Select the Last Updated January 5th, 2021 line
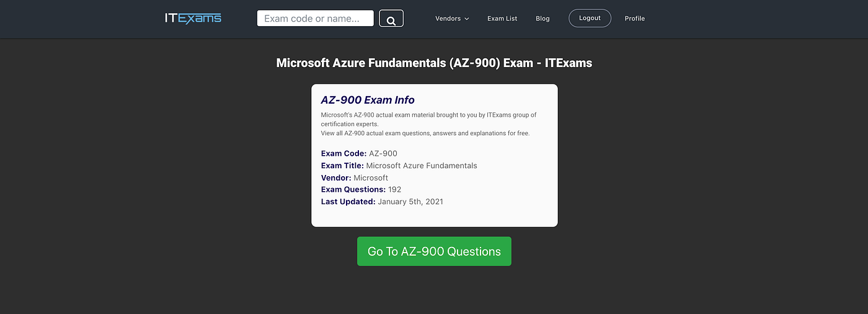 382,202
